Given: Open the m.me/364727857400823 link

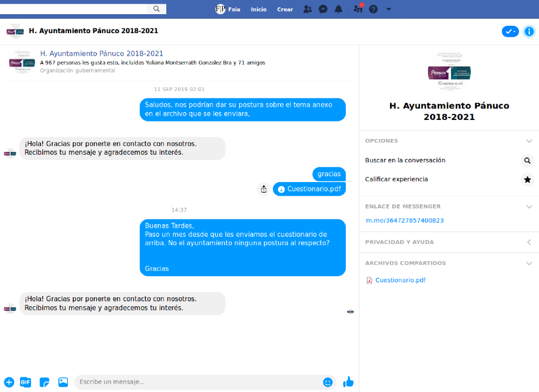Looking at the screenshot, I should point(405,220).
